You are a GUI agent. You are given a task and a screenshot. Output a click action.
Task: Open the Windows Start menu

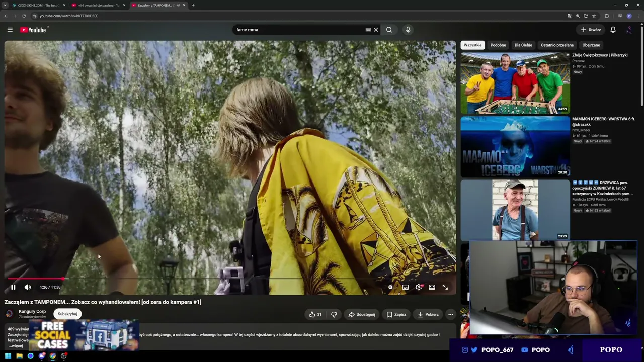(x=8, y=356)
